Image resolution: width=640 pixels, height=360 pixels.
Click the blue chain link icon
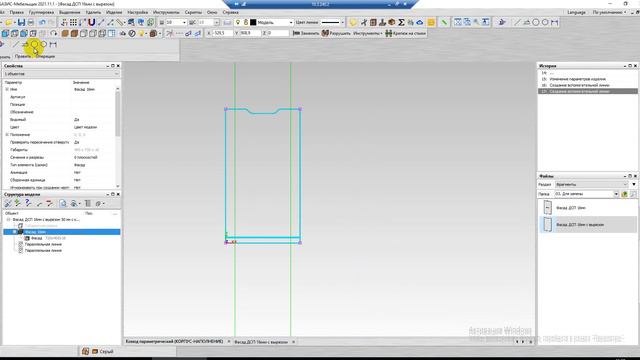[188, 33]
